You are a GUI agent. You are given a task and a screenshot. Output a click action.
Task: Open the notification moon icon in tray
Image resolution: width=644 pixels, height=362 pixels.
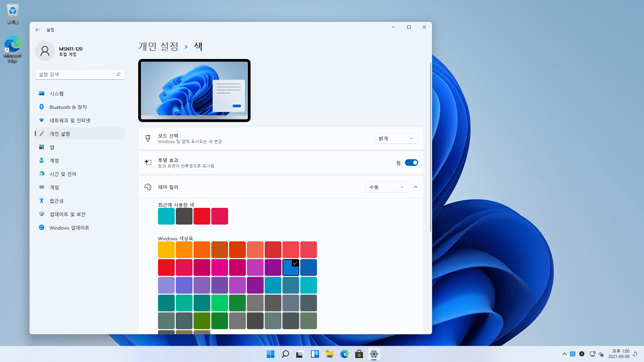[635, 354]
